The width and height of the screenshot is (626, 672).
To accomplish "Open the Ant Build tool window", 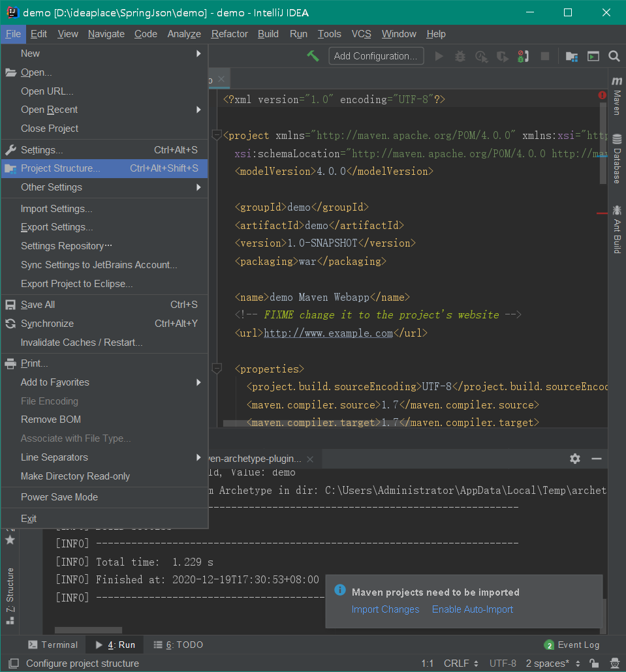I will point(617,229).
